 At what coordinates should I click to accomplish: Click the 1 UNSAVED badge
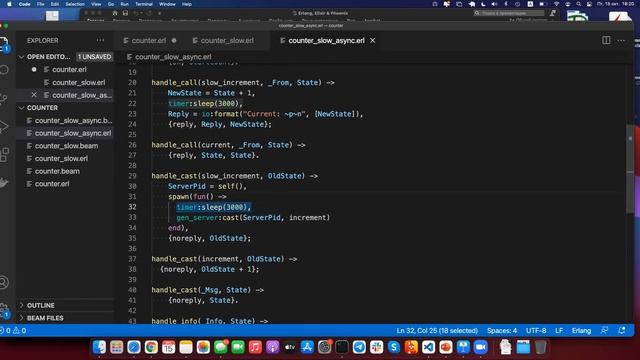[94, 57]
